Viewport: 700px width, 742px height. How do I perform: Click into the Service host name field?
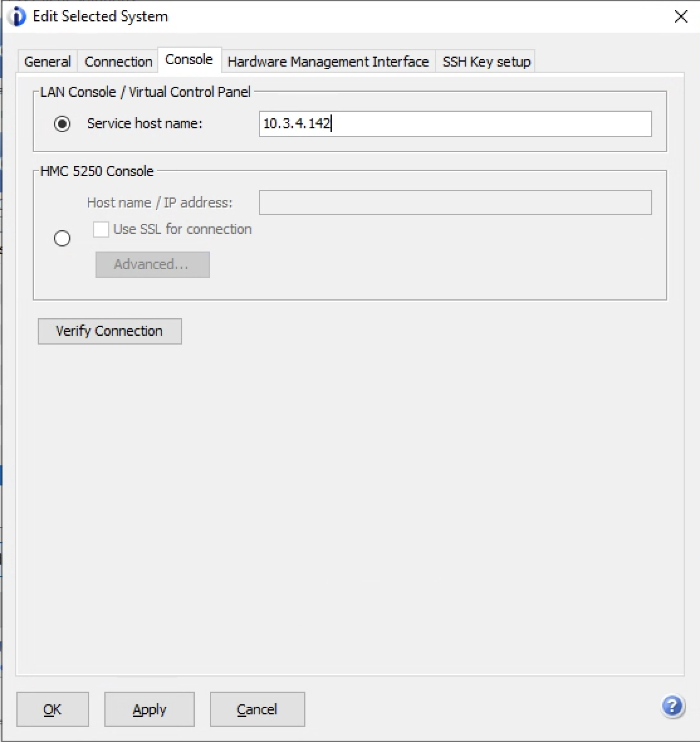coord(455,124)
